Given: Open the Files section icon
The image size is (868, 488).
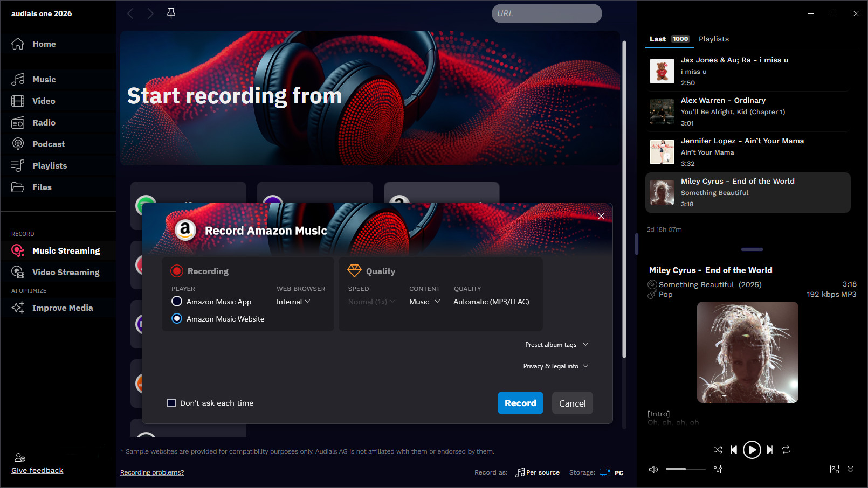Looking at the screenshot, I should [18, 187].
